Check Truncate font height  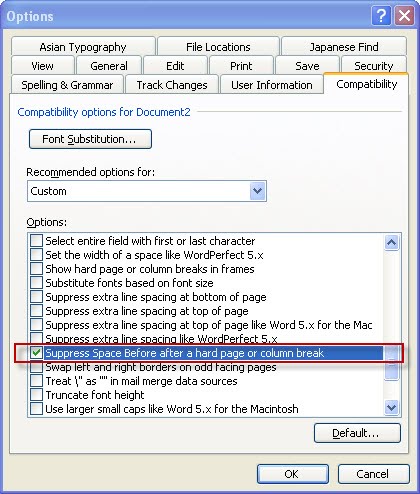pos(36,395)
